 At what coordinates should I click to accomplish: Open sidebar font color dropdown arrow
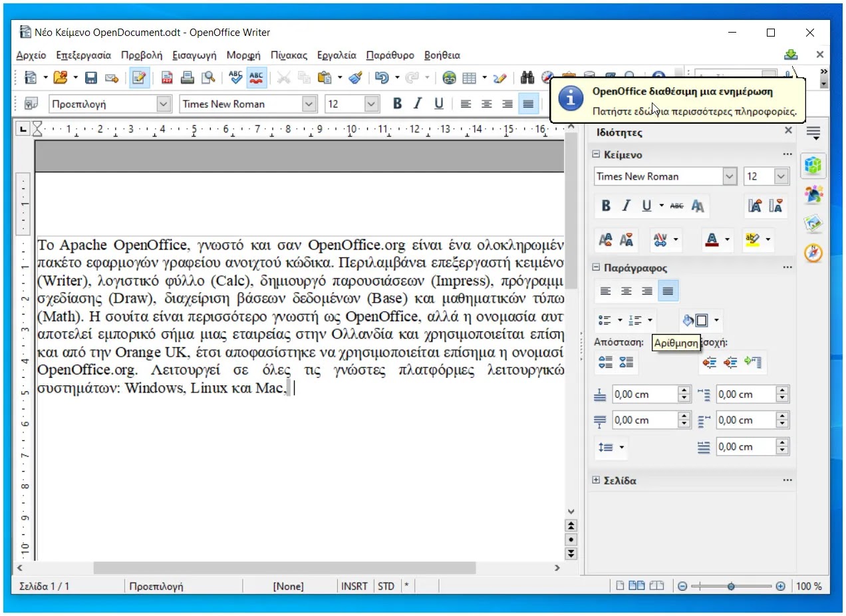click(x=728, y=239)
